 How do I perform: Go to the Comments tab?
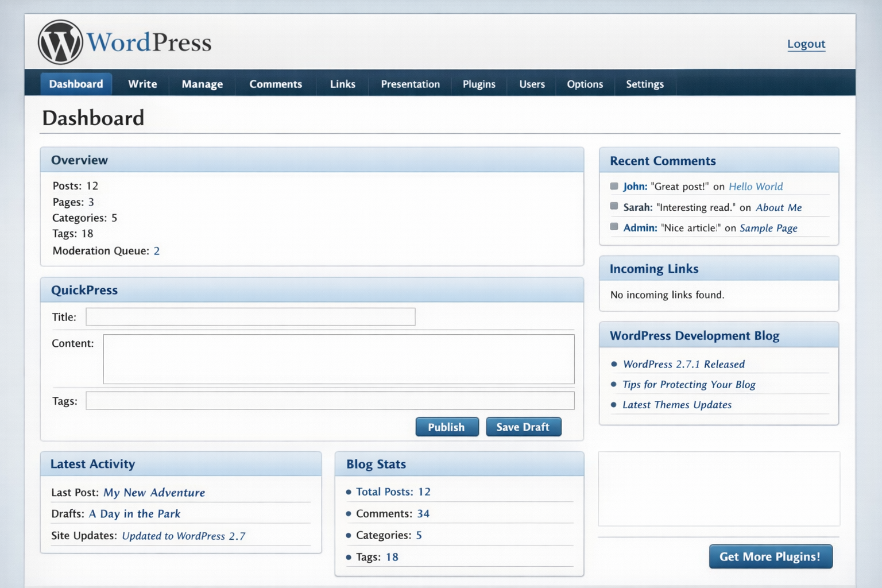coord(276,84)
